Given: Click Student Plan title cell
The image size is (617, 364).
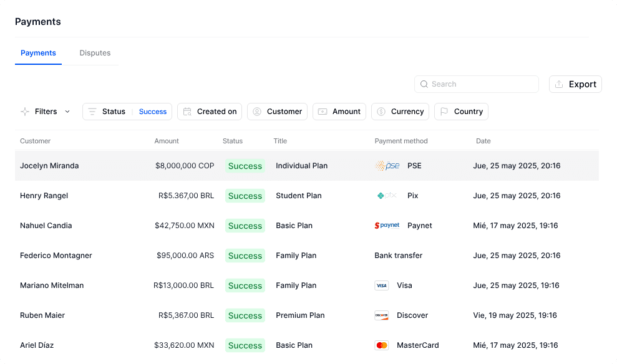Looking at the screenshot, I should coord(299,196).
